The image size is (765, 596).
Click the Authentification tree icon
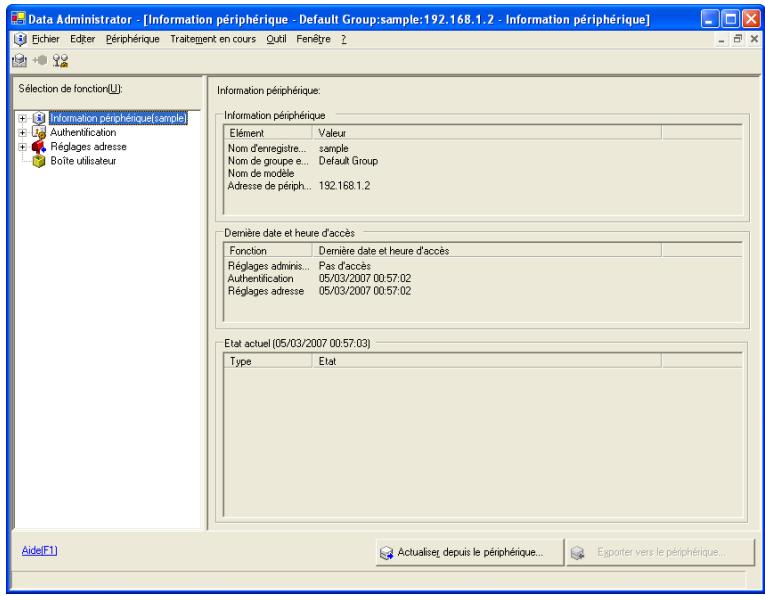(39, 132)
